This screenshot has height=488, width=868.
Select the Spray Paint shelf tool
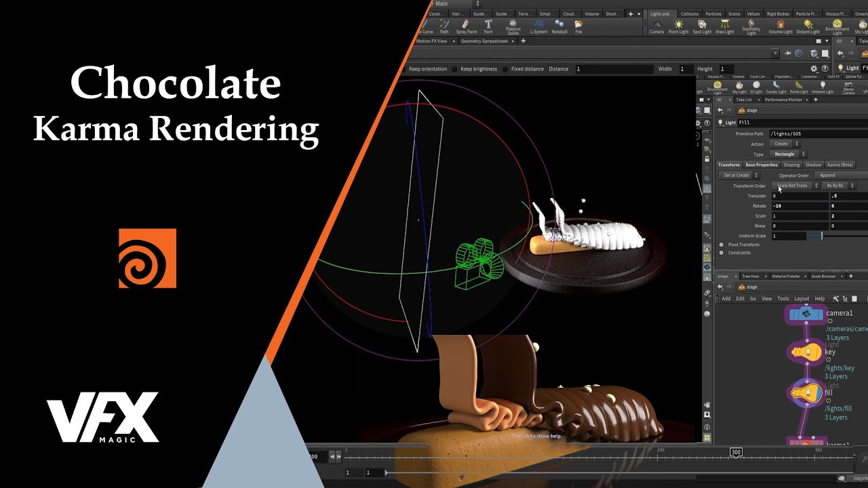click(x=466, y=26)
